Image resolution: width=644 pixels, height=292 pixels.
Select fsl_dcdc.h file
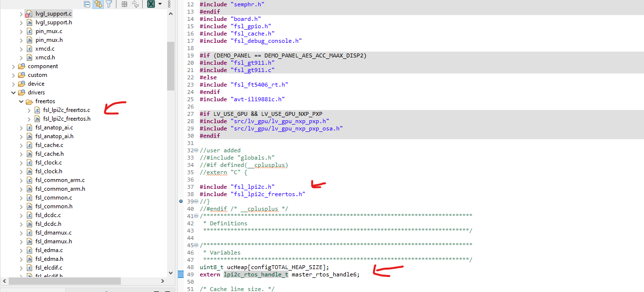[x=48, y=224]
